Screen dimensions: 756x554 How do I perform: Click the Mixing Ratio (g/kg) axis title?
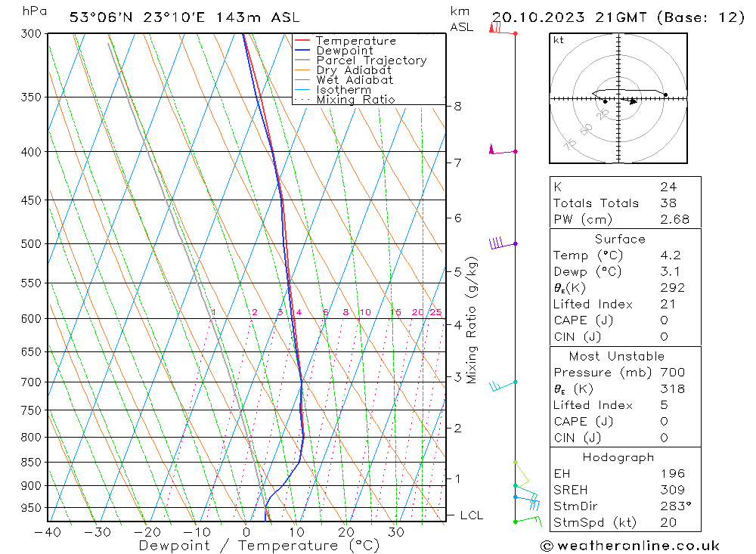[472, 320]
